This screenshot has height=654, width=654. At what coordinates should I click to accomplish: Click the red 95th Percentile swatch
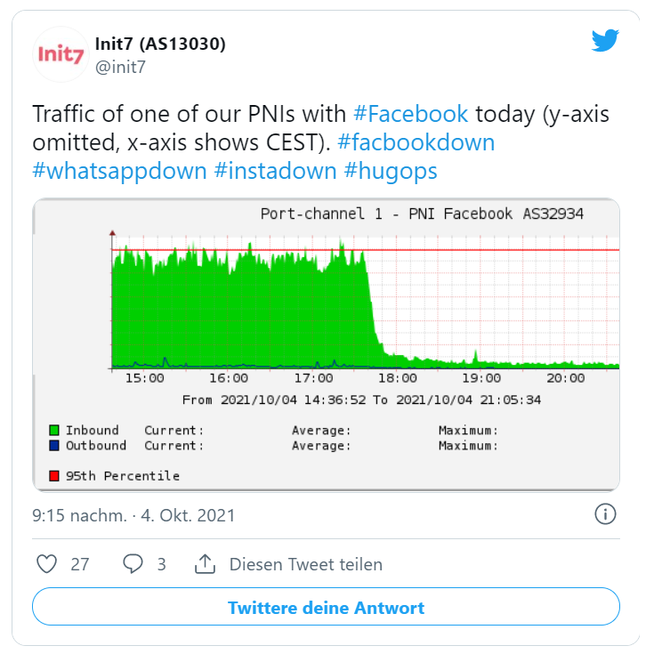54,476
